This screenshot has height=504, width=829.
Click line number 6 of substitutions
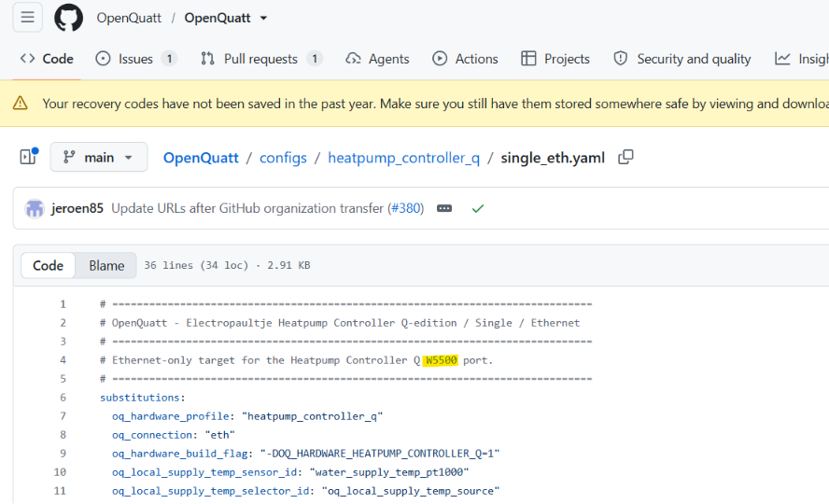click(x=63, y=398)
